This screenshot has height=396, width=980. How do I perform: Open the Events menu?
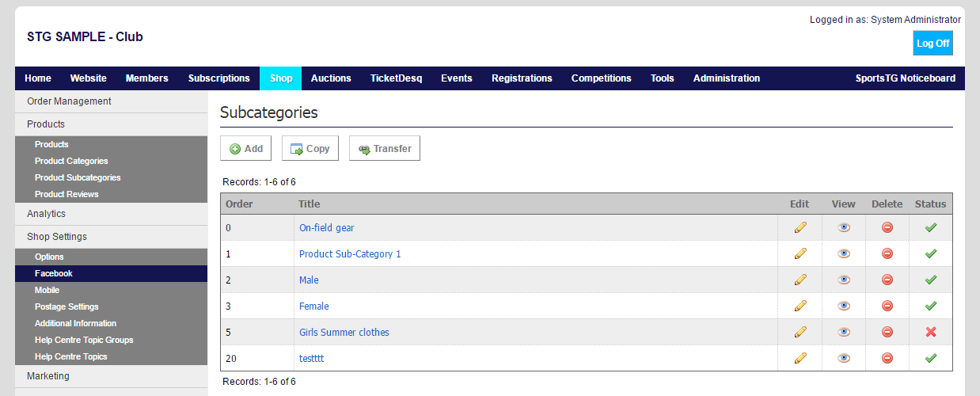pyautogui.click(x=457, y=78)
